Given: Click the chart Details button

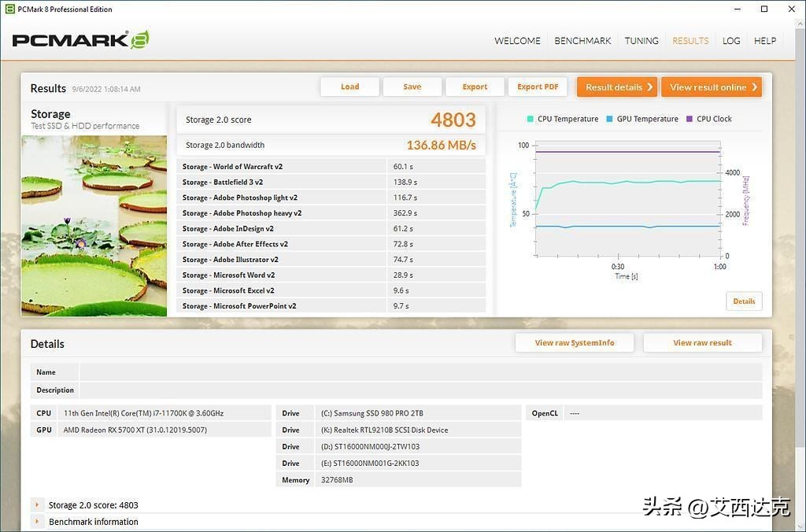Looking at the screenshot, I should click(743, 301).
